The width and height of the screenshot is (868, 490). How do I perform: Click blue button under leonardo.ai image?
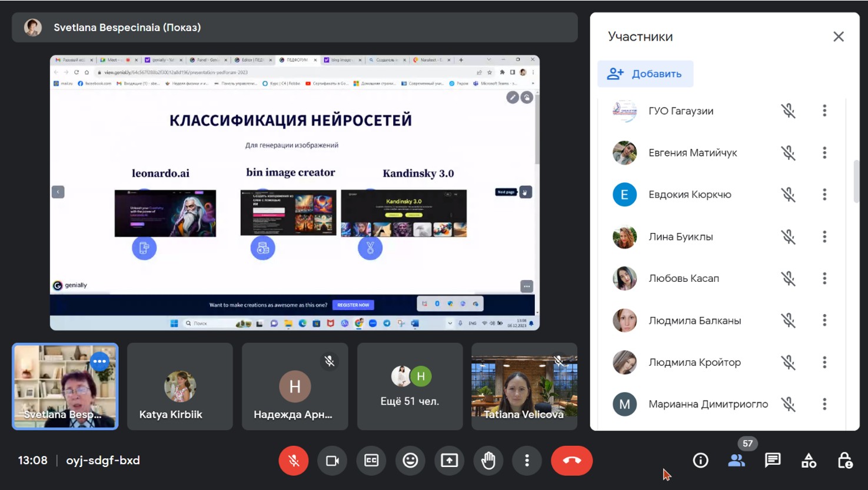point(144,248)
